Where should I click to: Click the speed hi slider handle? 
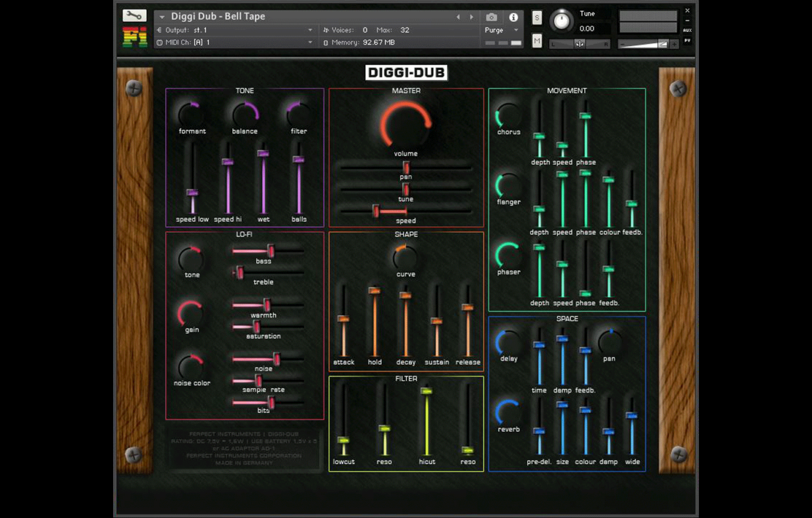pos(227,162)
